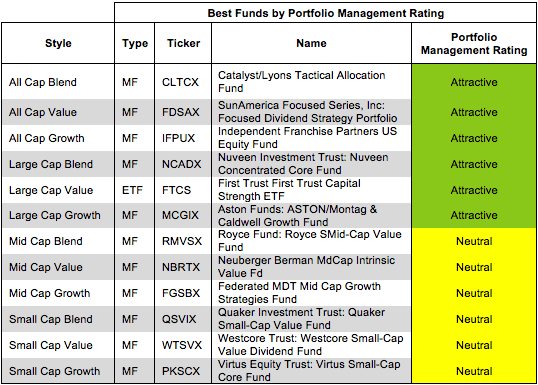The image size is (538, 385).
Task: Click ticker CLTCX
Action: 180,82
